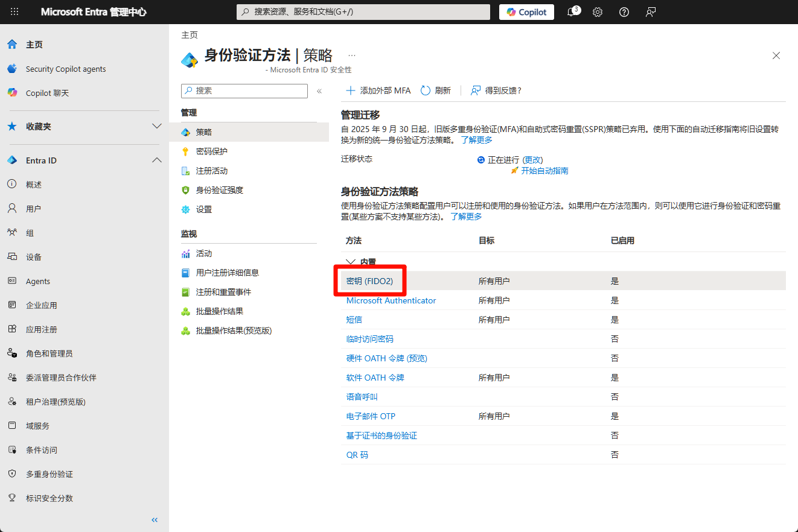
Task: Focus the top search box for resources
Action: point(363,12)
